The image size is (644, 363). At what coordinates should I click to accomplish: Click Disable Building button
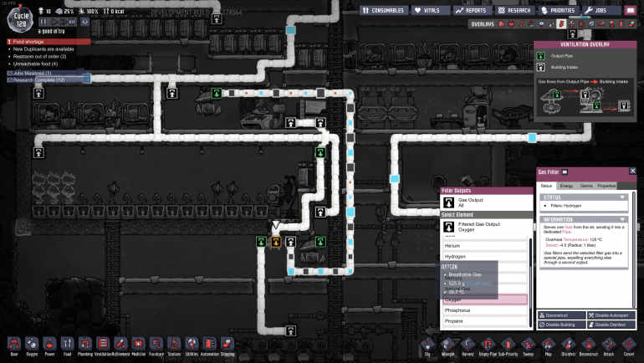[562, 325]
